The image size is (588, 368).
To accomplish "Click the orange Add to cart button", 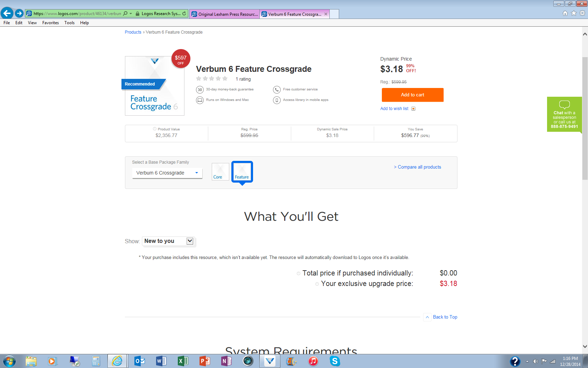I will pyautogui.click(x=413, y=95).
